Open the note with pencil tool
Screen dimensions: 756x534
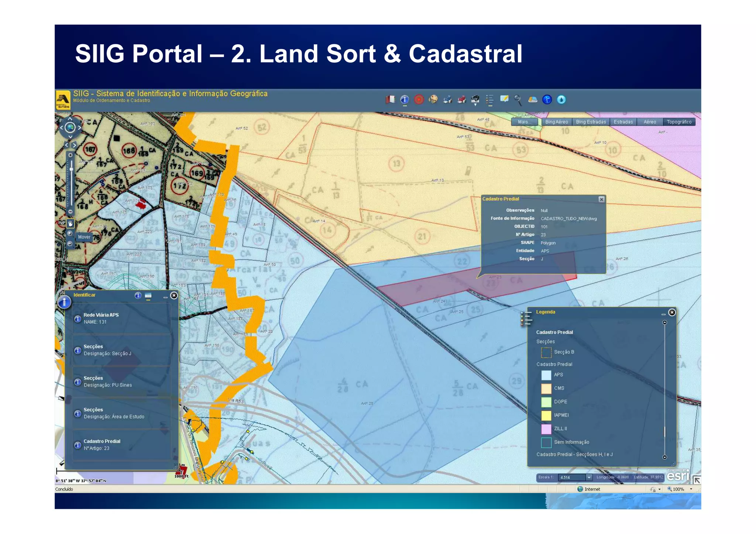(x=504, y=99)
